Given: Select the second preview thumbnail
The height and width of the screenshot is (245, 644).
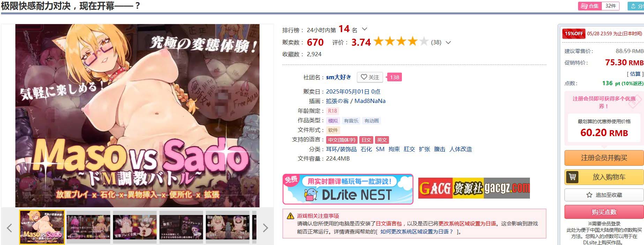Looking at the screenshot, I should (x=88, y=227).
